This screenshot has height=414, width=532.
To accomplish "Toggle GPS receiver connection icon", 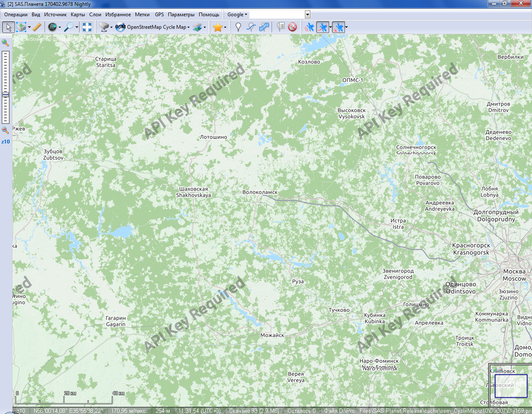I will click(309, 27).
